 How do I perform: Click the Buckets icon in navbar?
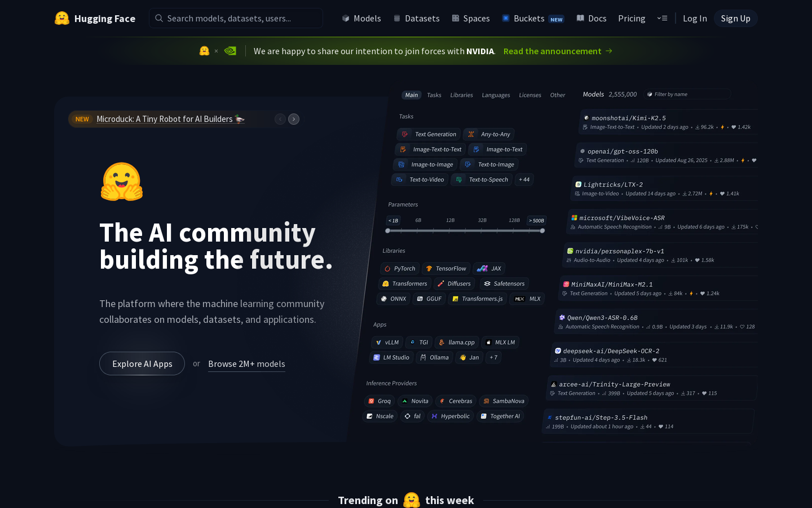(506, 18)
